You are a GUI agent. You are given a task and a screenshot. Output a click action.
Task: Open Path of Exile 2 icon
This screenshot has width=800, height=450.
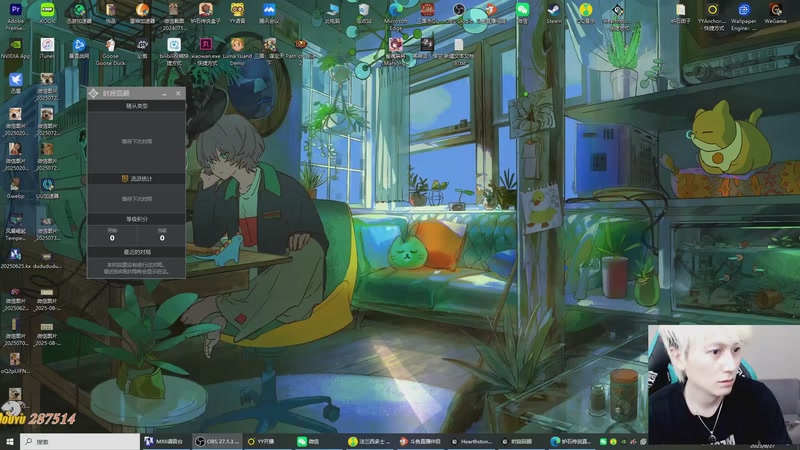coord(301,52)
